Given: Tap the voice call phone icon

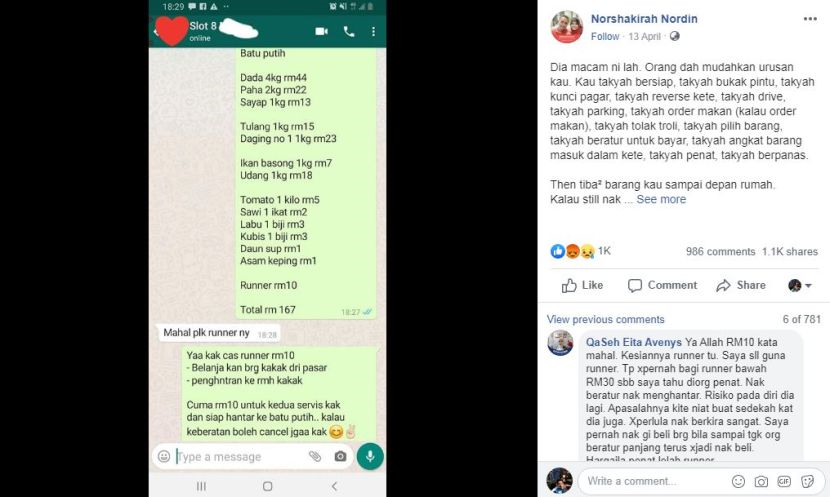Looking at the screenshot, I should 349,32.
